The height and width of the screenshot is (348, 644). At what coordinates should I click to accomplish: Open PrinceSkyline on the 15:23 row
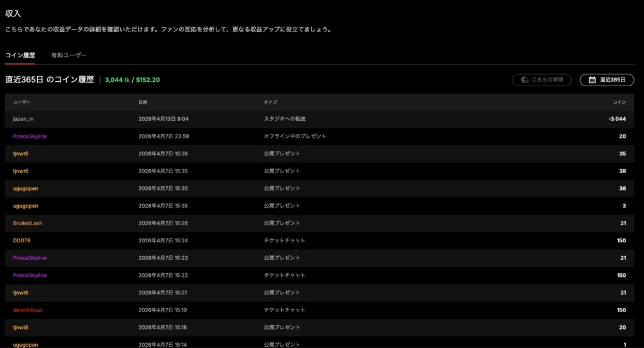coord(30,258)
